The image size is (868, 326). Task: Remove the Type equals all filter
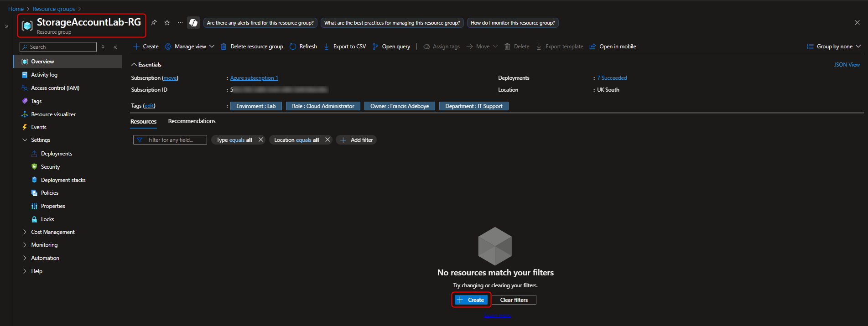coord(261,140)
